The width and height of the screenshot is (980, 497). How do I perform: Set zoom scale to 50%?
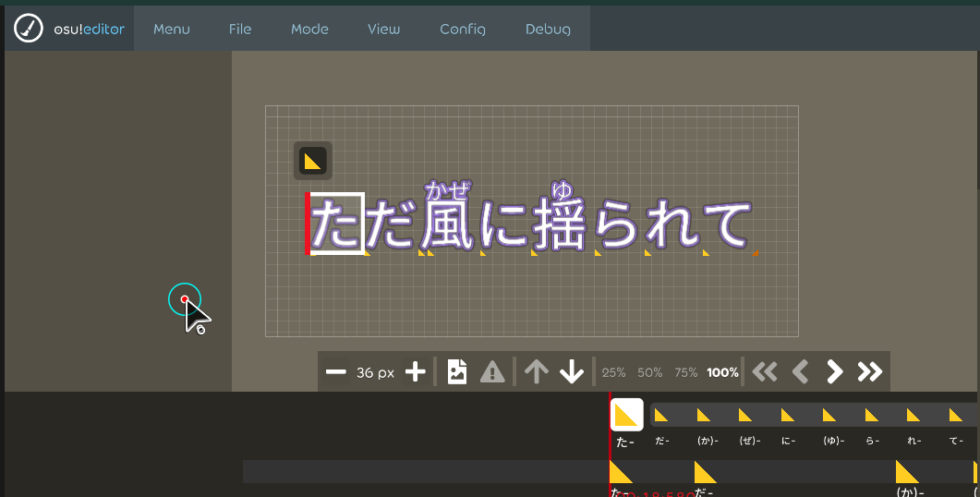(650, 373)
